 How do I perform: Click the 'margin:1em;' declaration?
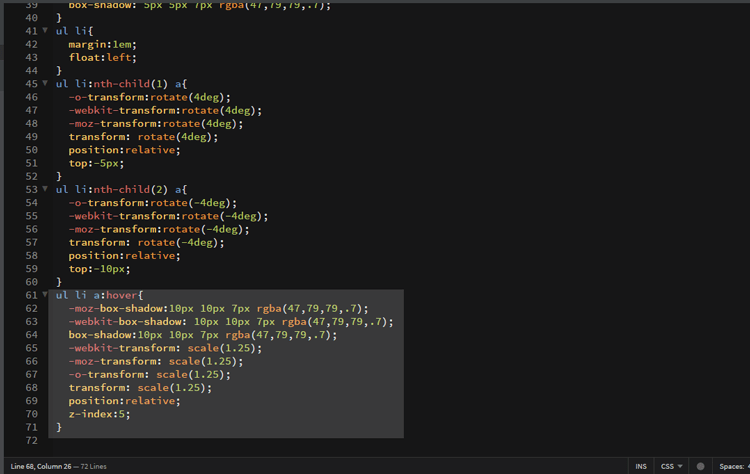[x=102, y=44]
